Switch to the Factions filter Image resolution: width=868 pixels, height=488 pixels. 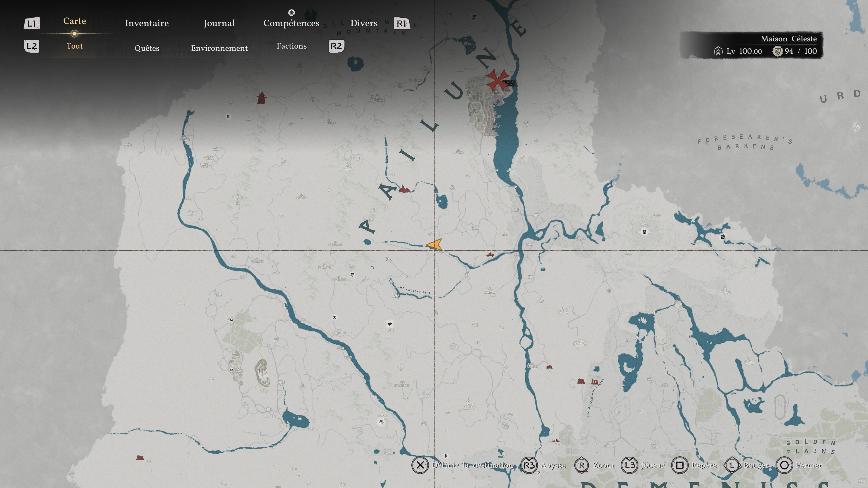click(292, 46)
